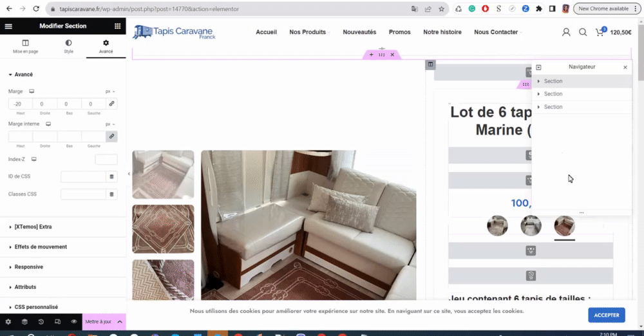
Task: Close the Navigateur panel
Action: [625, 68]
